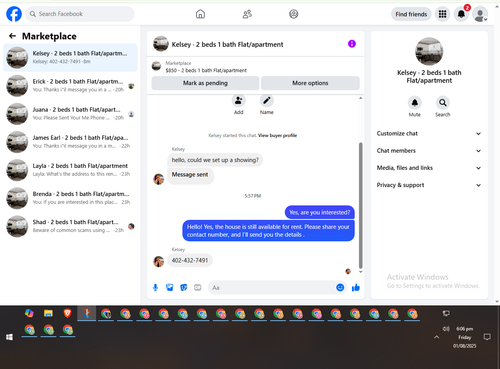Open the notifications bell icon
This screenshot has width=500, height=369.
(x=461, y=14)
